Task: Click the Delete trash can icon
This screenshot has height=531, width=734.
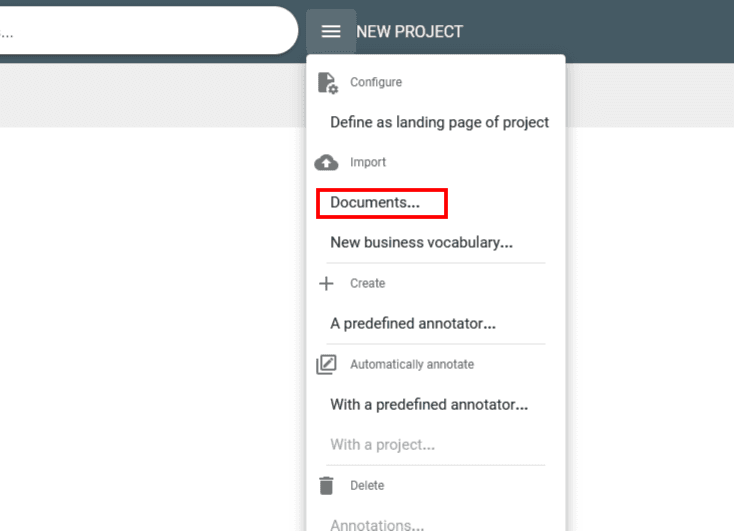Action: (326, 485)
